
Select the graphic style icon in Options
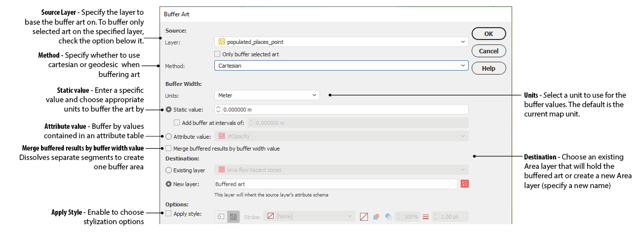(221, 217)
